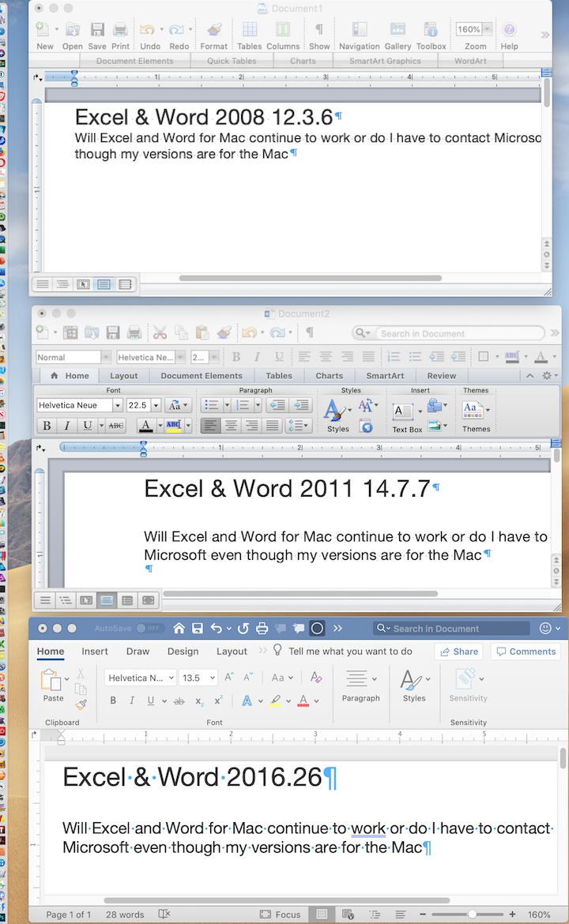Toggle Show paragraph marks in Document1 toolbar
This screenshot has width=569, height=924.
[319, 29]
